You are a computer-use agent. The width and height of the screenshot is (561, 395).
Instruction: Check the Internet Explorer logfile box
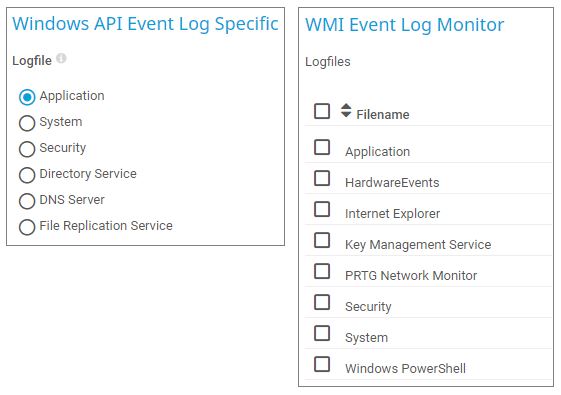pos(322,209)
